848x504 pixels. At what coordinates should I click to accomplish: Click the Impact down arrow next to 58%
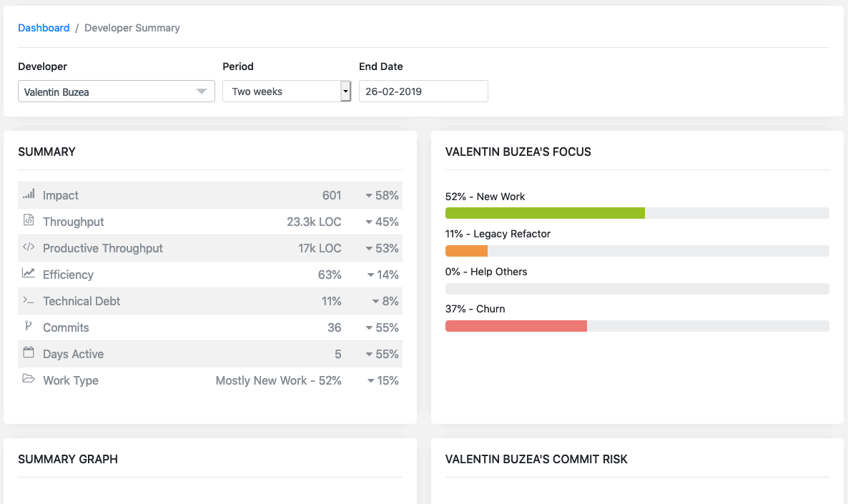(x=369, y=196)
